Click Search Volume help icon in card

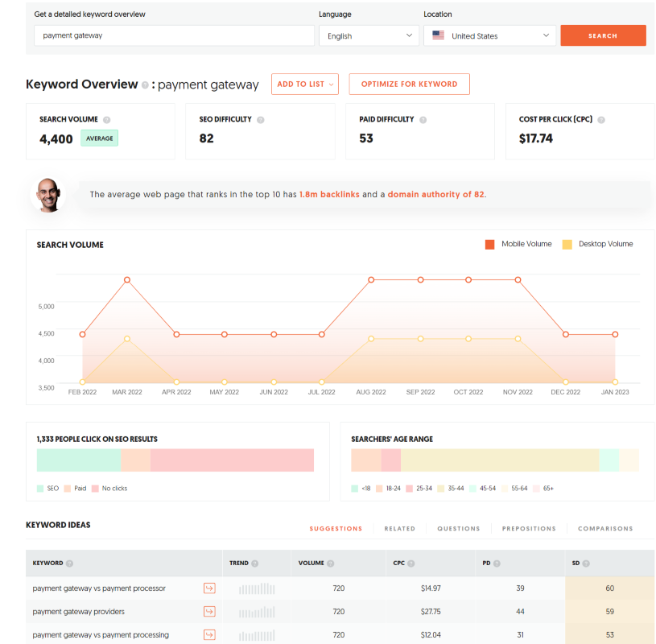pos(107,120)
